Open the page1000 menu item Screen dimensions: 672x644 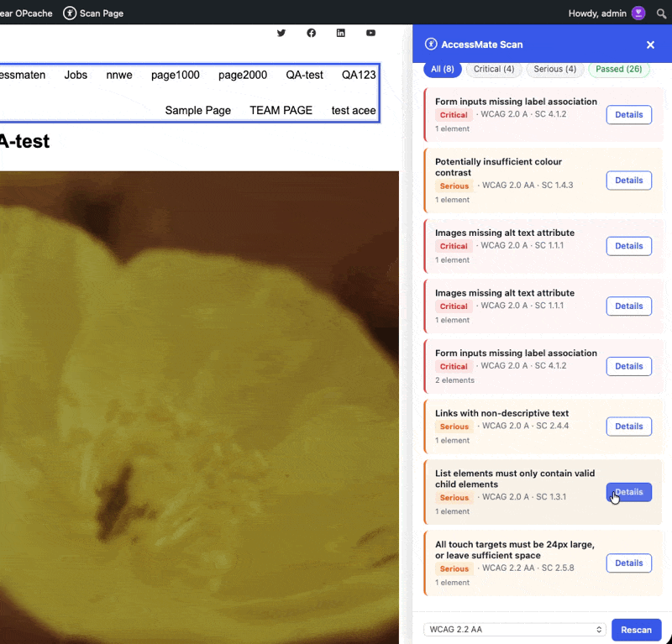[x=176, y=75]
